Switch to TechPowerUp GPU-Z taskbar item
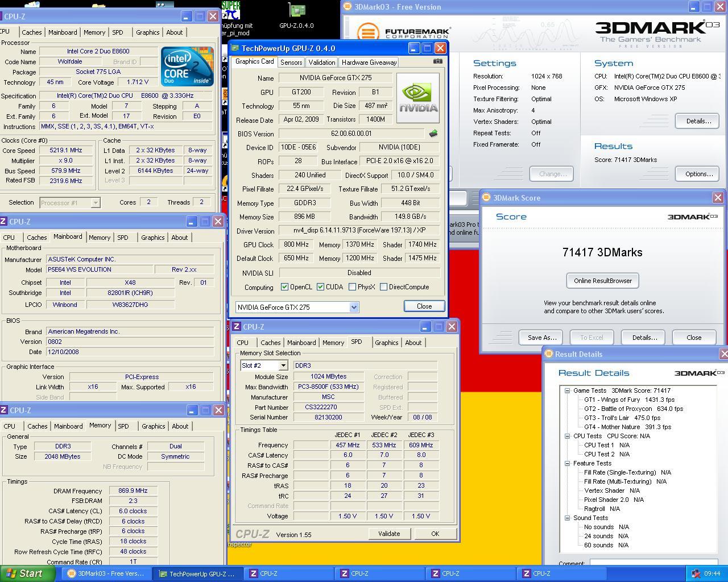 click(x=197, y=573)
